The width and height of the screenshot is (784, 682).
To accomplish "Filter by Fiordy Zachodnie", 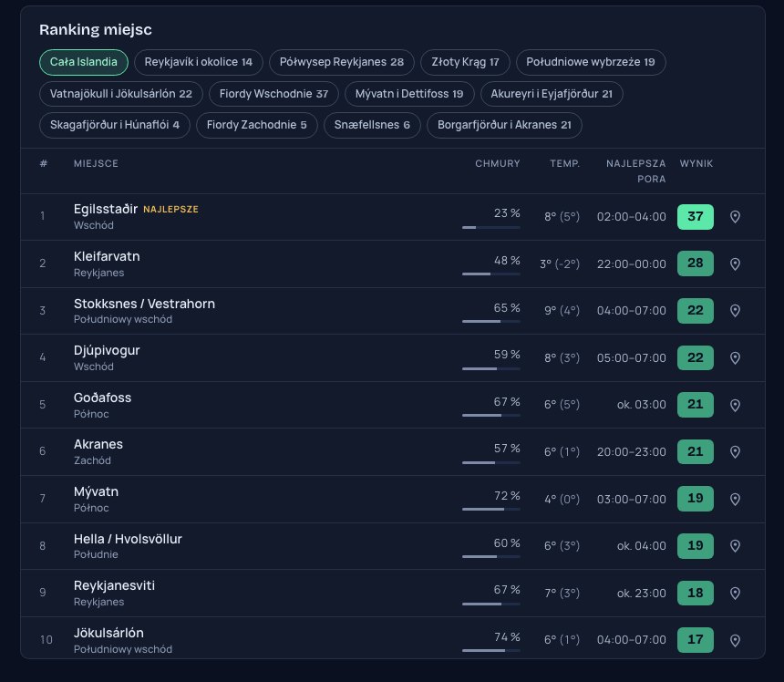I will [x=256, y=125].
